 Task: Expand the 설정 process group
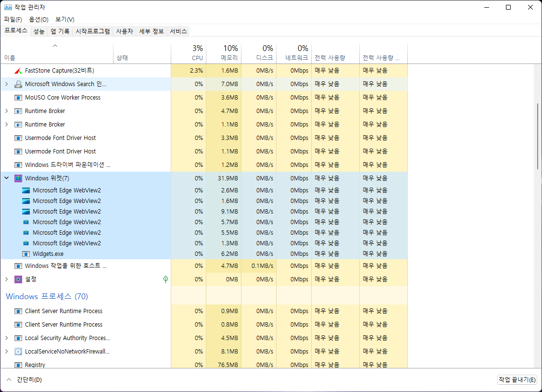click(x=7, y=279)
